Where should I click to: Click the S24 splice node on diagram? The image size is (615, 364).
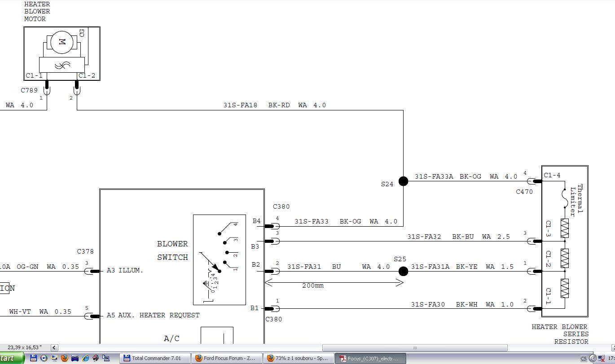tap(403, 181)
